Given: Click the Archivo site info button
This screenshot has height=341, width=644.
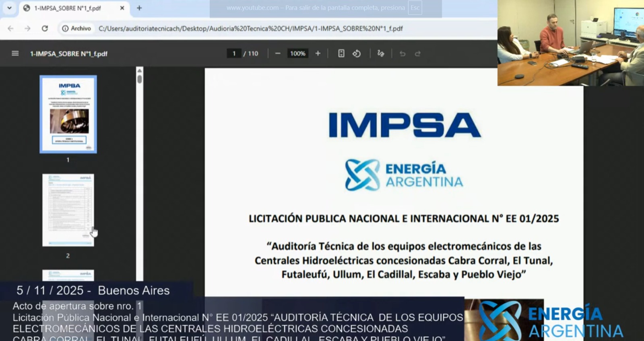Looking at the screenshot, I should tap(76, 29).
